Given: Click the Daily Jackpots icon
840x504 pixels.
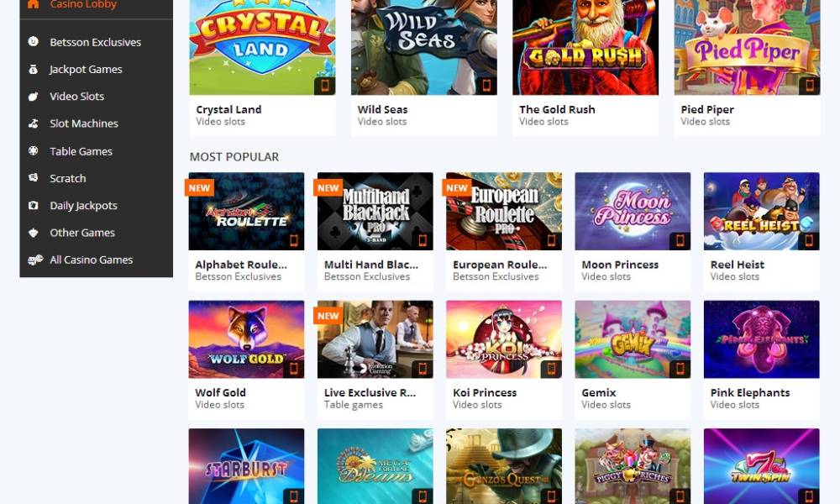Looking at the screenshot, I should tap(34, 205).
